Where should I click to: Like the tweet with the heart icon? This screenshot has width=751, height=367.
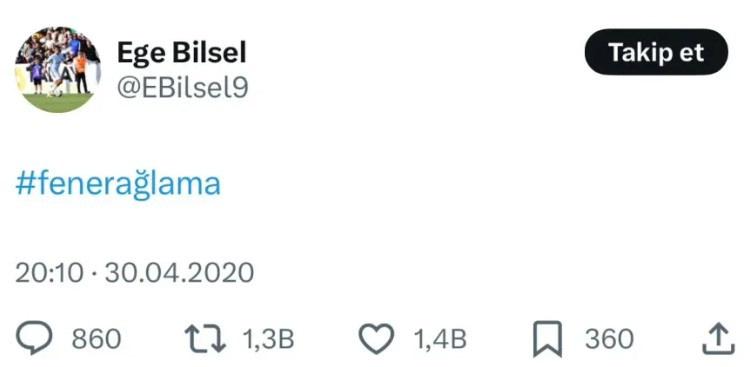376,338
